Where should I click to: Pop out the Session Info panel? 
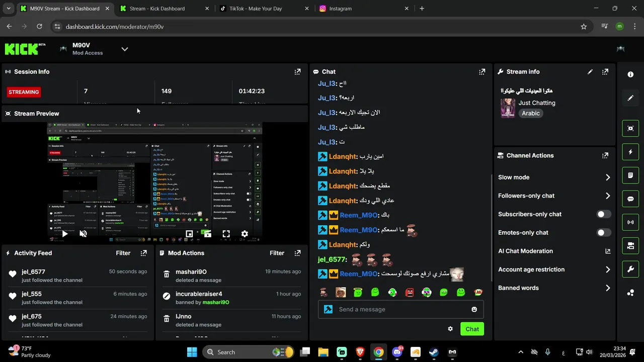click(x=297, y=72)
